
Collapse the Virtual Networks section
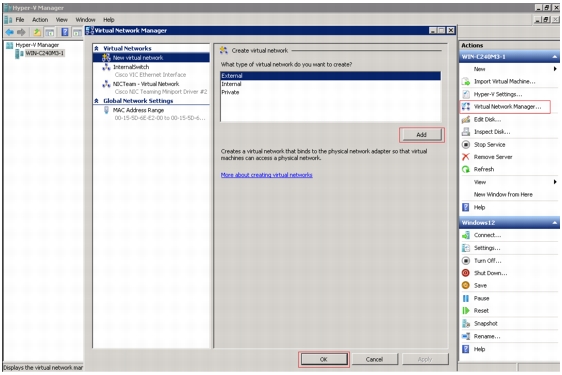tap(96, 48)
